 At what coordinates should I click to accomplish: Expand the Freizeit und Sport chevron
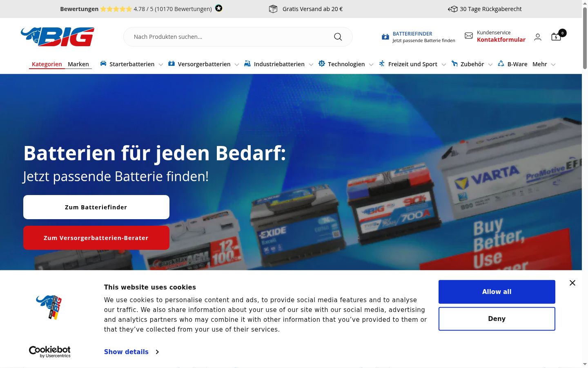444,65
